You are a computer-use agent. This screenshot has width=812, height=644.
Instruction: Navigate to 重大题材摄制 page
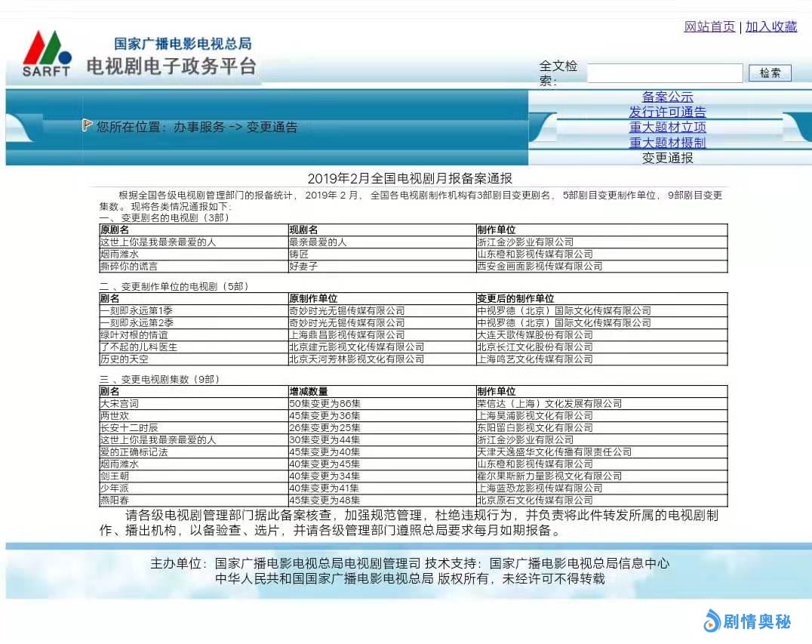pos(667,143)
